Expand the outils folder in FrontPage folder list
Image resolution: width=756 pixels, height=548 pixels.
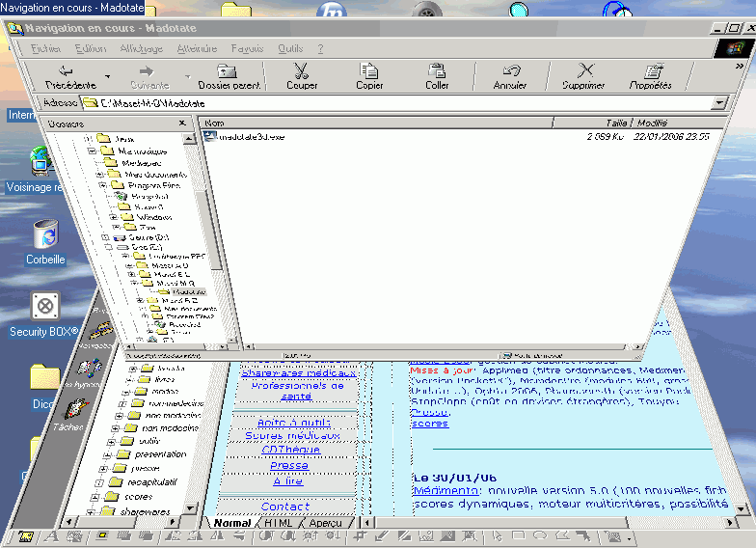(x=111, y=442)
